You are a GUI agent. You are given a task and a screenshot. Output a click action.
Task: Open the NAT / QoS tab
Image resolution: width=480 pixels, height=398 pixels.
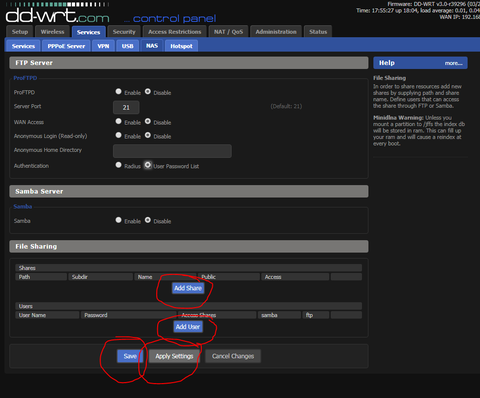click(x=228, y=32)
